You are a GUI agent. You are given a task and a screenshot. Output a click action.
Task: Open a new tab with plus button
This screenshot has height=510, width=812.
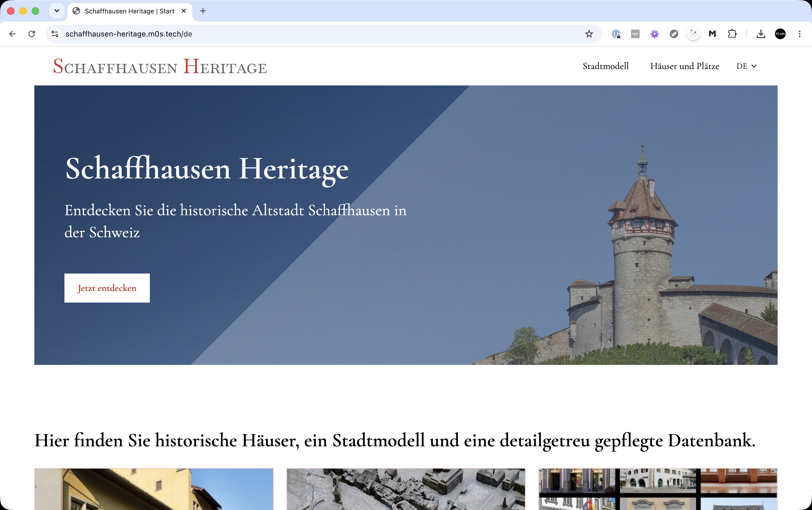coord(203,11)
